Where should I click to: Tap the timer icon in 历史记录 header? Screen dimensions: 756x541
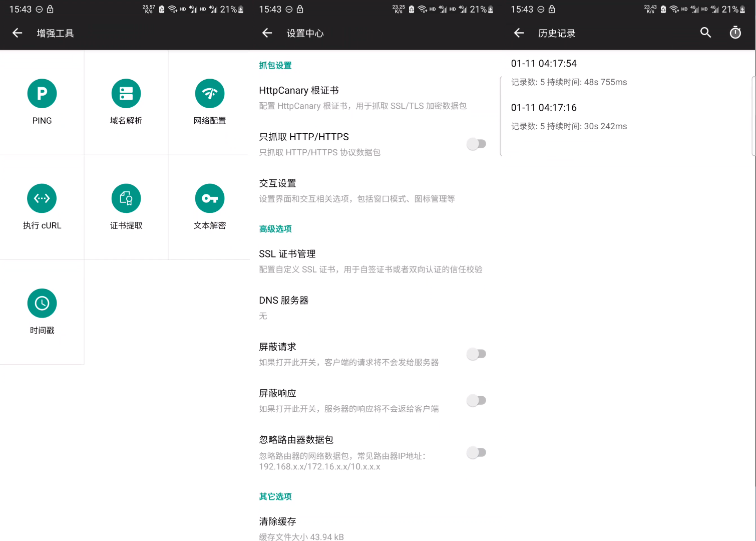pos(735,33)
